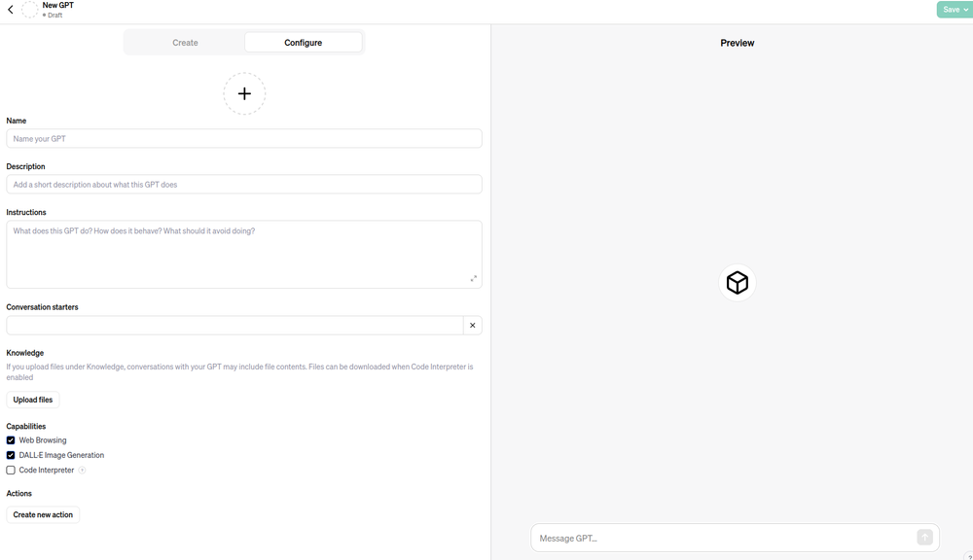Click the Code Interpreter info icon
973x560 pixels.
coord(82,471)
